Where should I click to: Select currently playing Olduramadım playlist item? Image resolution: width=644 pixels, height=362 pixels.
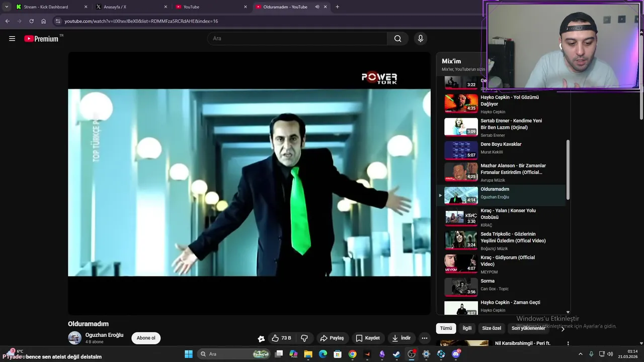(501, 195)
